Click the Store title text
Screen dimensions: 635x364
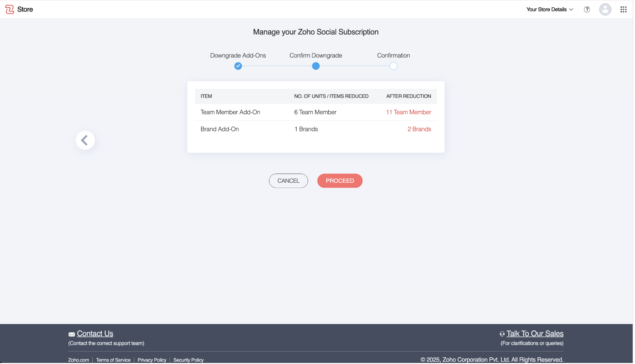25,9
